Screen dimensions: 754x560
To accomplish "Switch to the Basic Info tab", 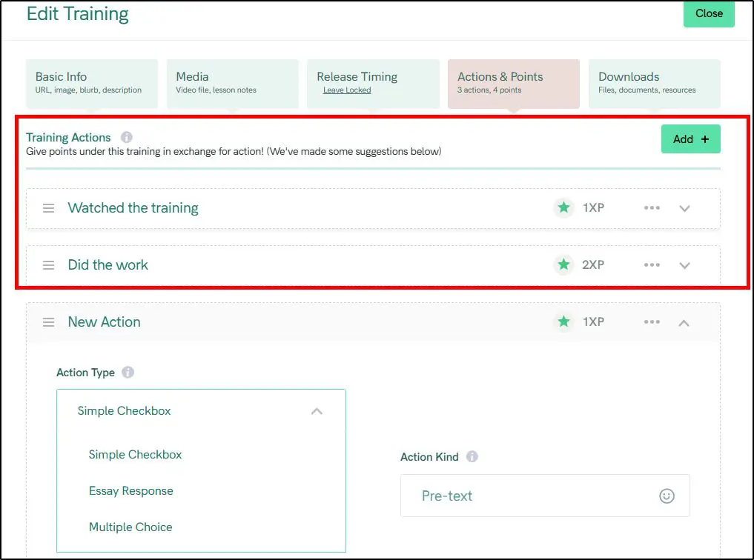I will [x=92, y=82].
